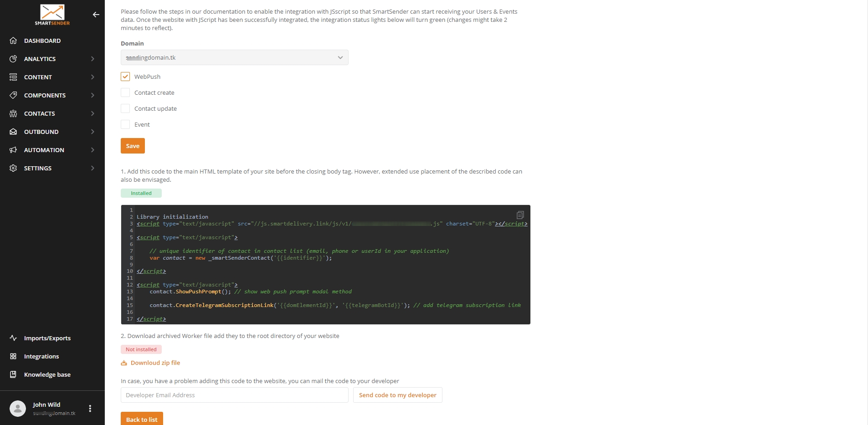Click Send code to my developer
The width and height of the screenshot is (868, 425).
point(397,395)
